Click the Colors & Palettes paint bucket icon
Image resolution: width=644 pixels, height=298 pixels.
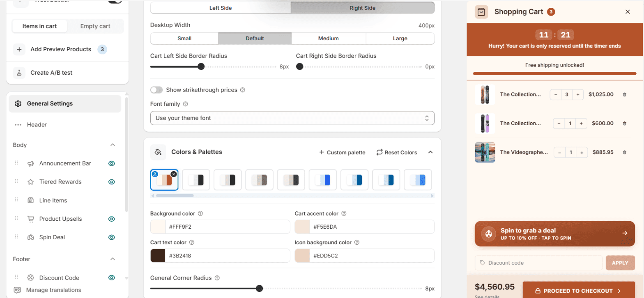(x=158, y=152)
